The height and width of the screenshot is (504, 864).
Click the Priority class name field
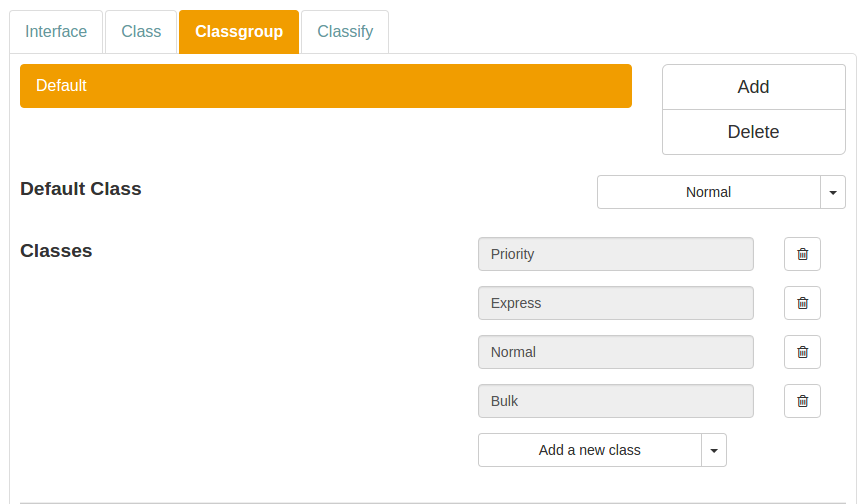click(x=616, y=254)
